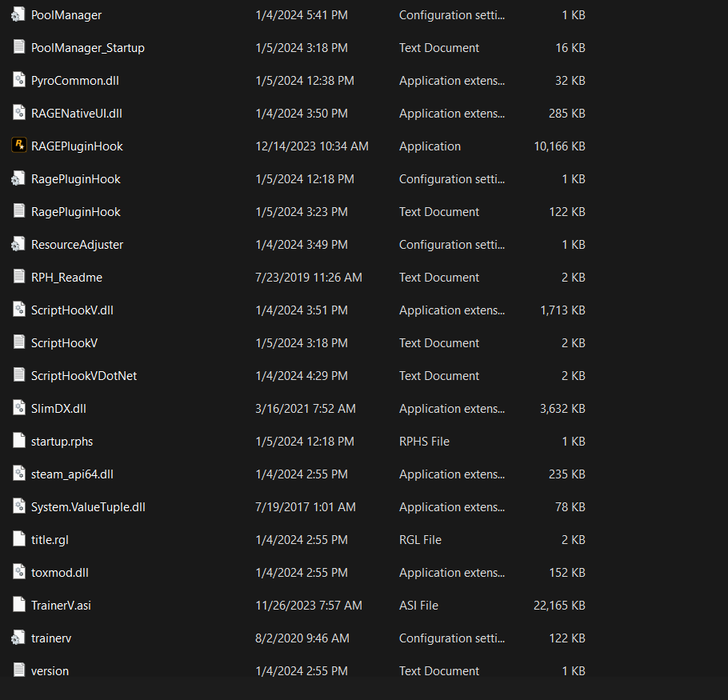Select ScriptHookV.dll by its name
Viewport: 728px width, 700px height.
point(72,310)
